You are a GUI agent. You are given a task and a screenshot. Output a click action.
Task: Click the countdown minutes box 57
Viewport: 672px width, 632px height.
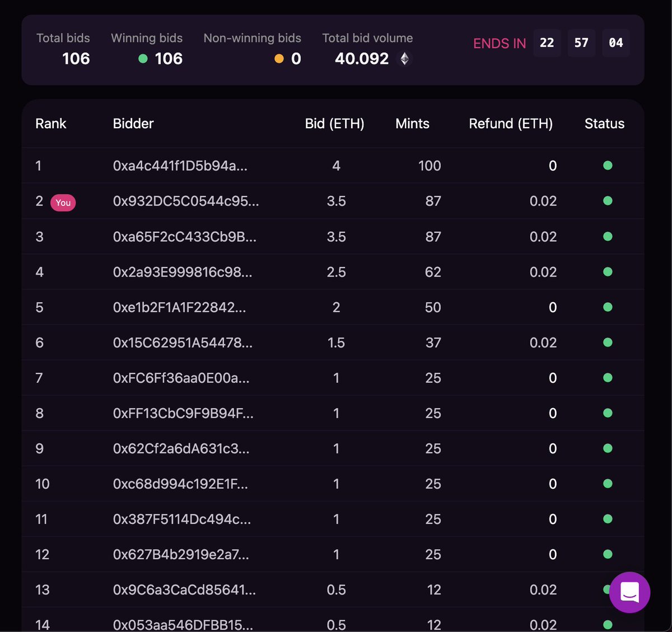click(x=581, y=43)
